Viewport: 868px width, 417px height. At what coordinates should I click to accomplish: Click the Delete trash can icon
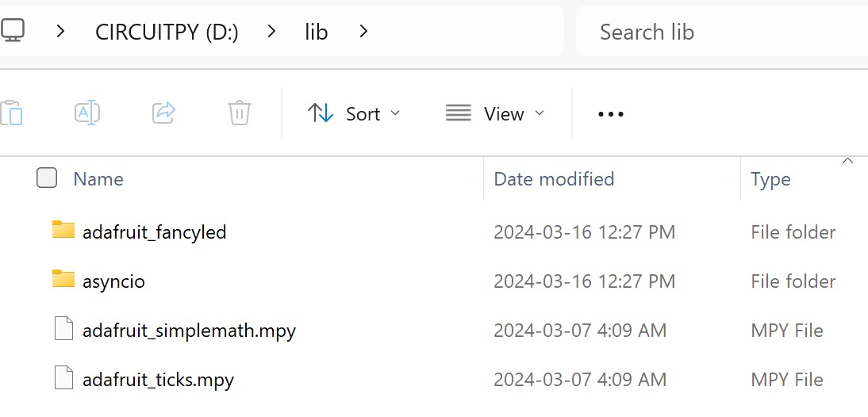(239, 113)
